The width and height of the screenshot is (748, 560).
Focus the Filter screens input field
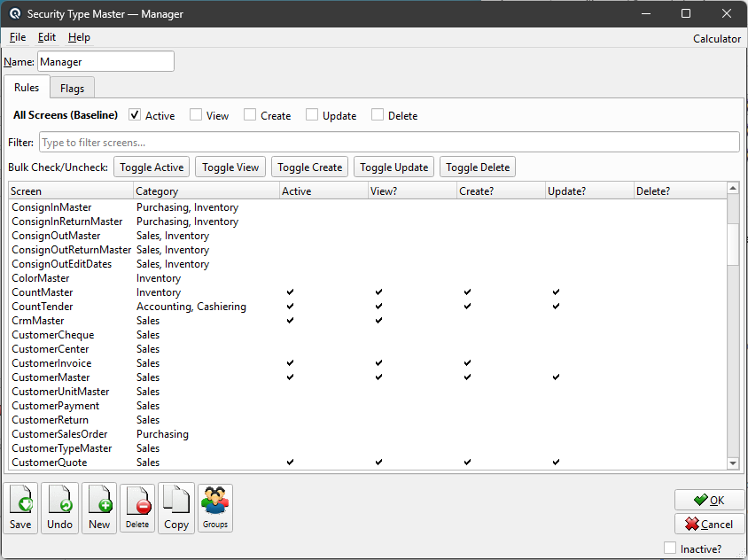[x=389, y=142]
